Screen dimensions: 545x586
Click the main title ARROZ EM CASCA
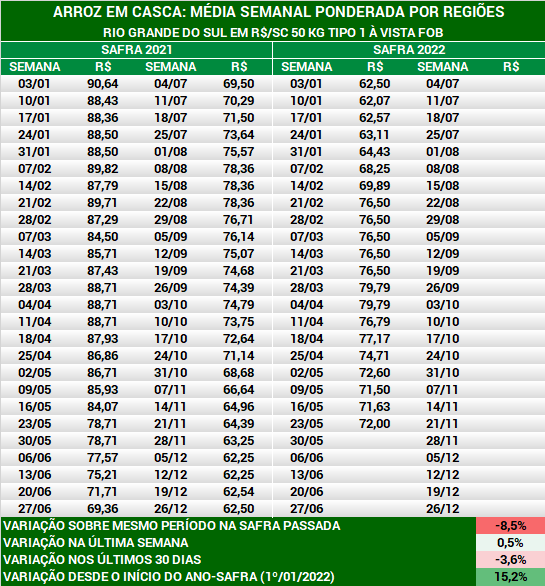pos(278,12)
